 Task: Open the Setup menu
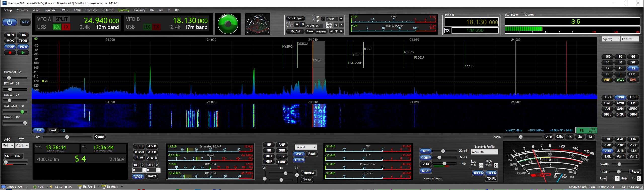pos(8,10)
